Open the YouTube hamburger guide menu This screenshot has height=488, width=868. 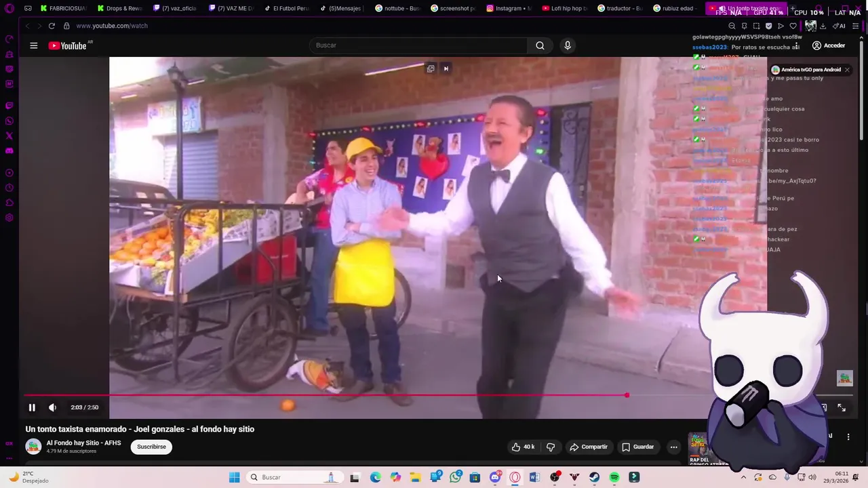pyautogui.click(x=33, y=45)
